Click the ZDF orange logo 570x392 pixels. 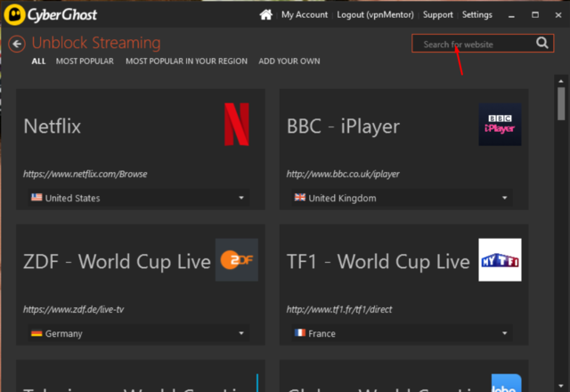pos(237,259)
